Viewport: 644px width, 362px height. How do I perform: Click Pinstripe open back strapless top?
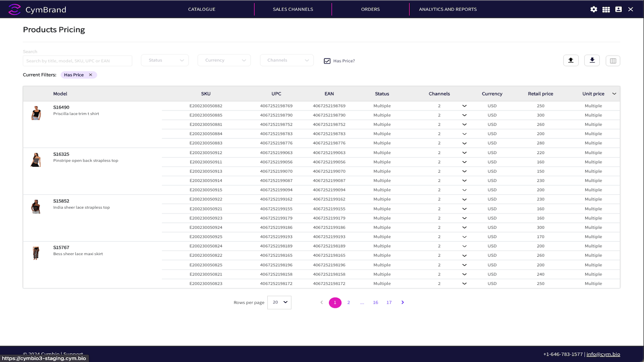pyautogui.click(x=86, y=160)
